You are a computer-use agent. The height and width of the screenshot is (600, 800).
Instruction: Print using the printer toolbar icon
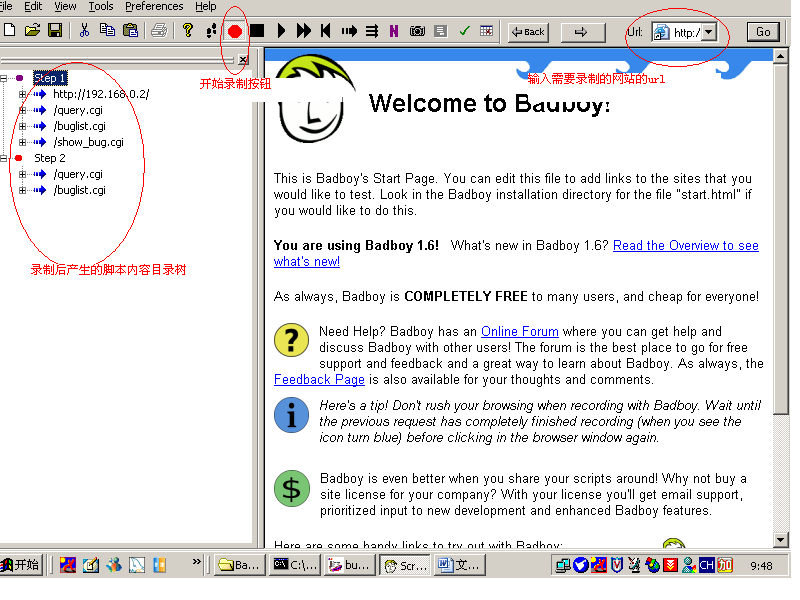point(159,31)
